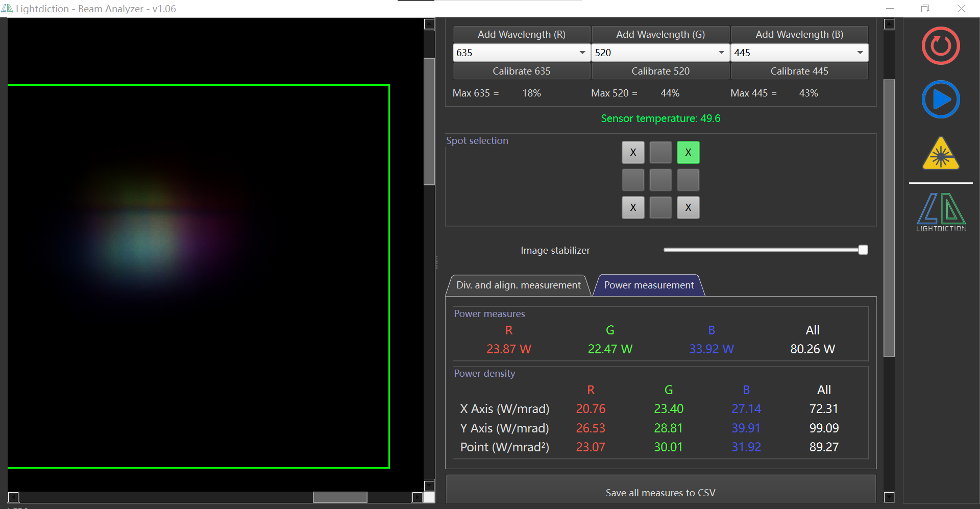
Task: Toggle the bottom-right spot selection box
Action: (688, 208)
